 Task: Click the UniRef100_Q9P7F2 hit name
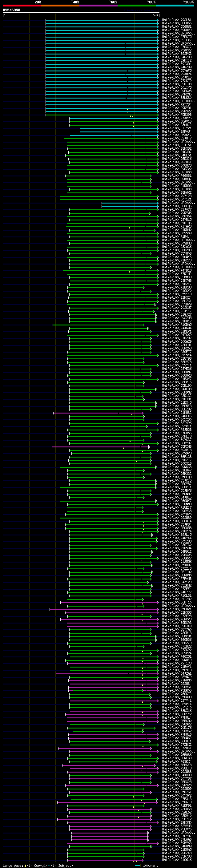[177, 819]
